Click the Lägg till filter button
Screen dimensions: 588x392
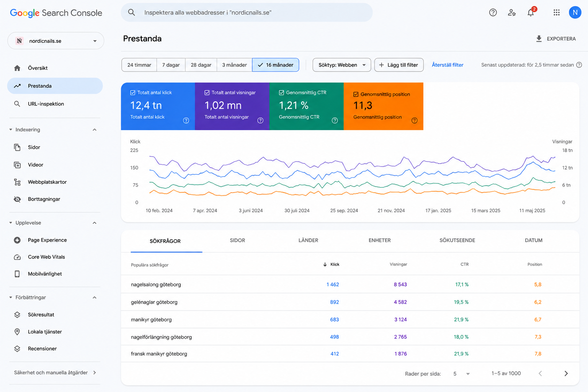pos(399,65)
